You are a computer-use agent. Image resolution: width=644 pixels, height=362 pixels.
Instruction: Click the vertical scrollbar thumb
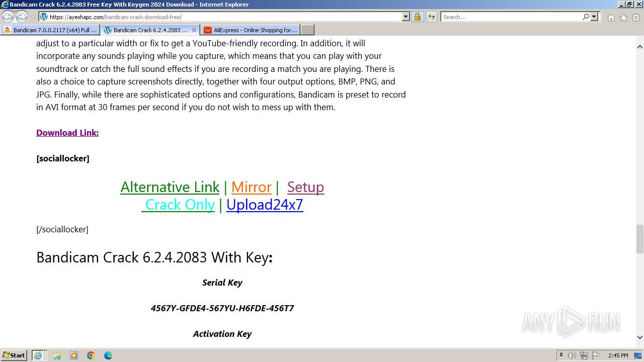pyautogui.click(x=639, y=239)
